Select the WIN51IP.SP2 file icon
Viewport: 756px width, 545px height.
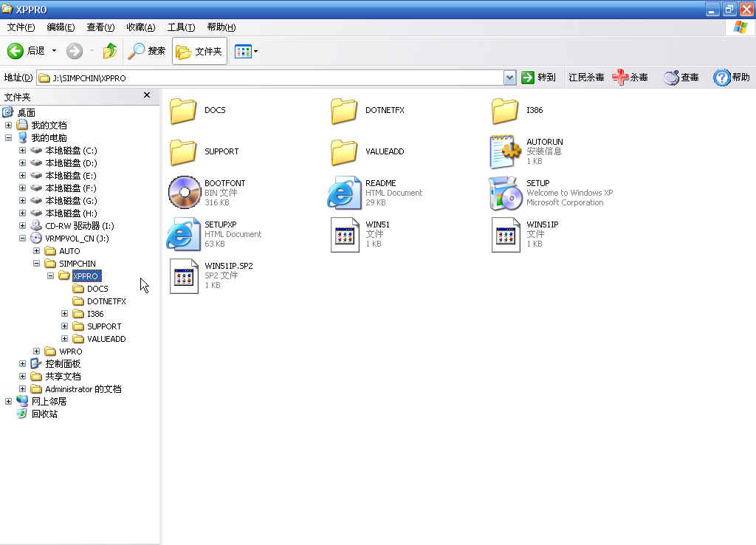point(184,276)
